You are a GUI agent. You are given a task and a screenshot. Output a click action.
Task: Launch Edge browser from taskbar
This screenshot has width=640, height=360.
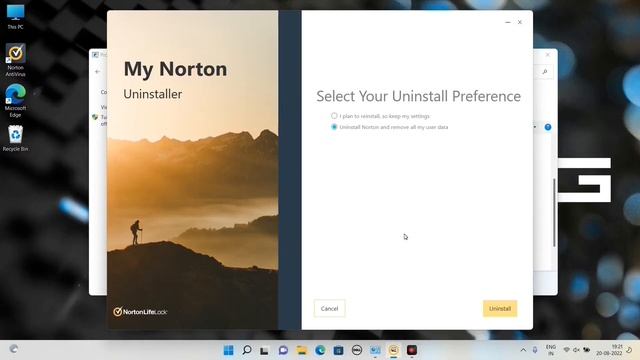point(320,350)
